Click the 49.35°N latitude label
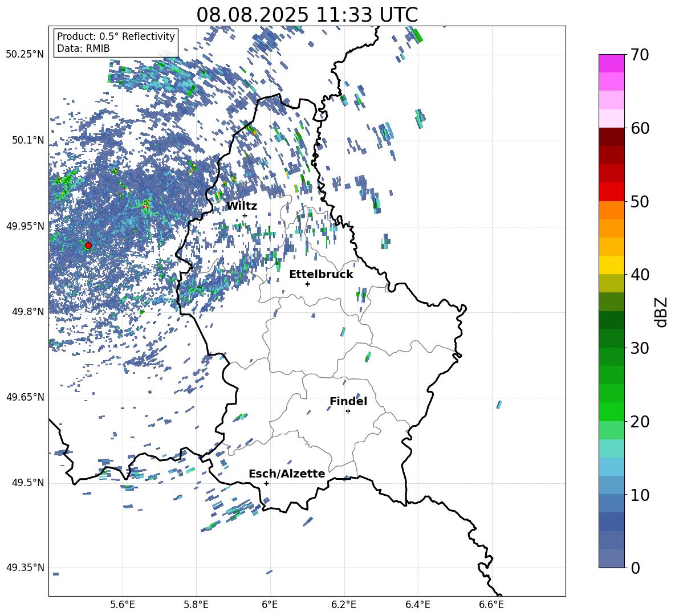Image resolution: width=675 pixels, height=616 pixels. [x=25, y=568]
